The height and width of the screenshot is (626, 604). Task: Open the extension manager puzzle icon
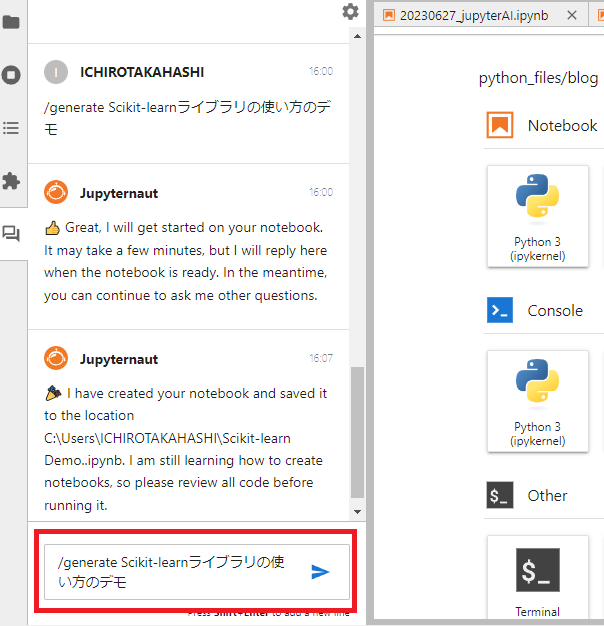click(12, 181)
